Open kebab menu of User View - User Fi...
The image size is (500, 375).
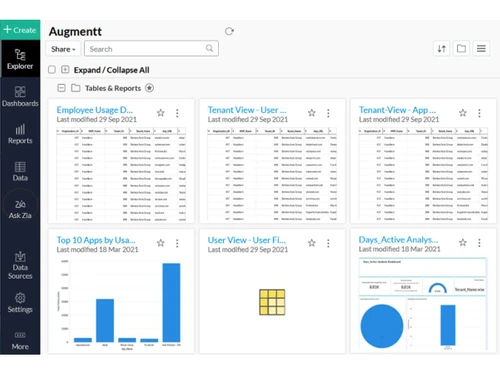pyautogui.click(x=328, y=243)
